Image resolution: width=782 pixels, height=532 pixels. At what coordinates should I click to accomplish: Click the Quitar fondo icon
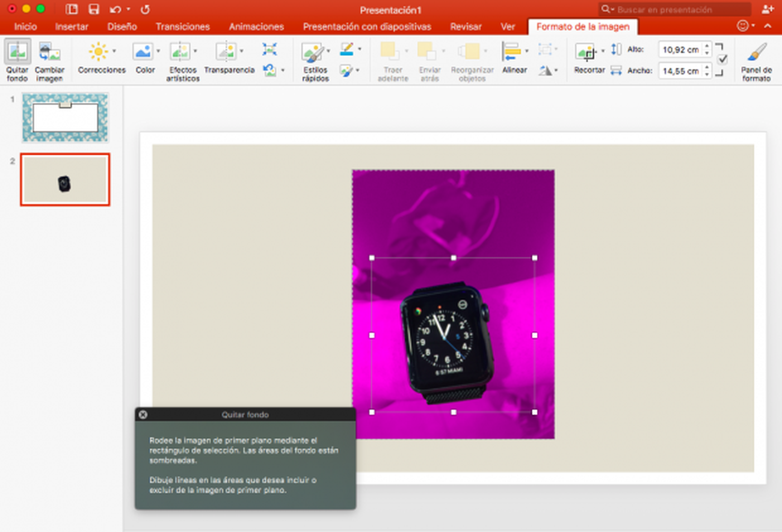pyautogui.click(x=18, y=52)
